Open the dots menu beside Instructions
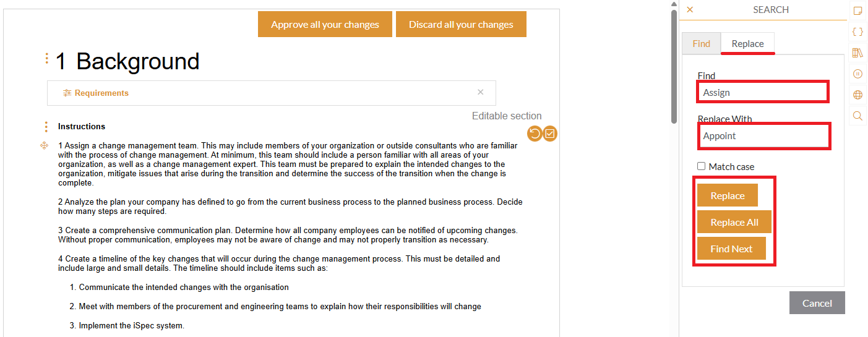The height and width of the screenshot is (337, 868). tap(46, 127)
